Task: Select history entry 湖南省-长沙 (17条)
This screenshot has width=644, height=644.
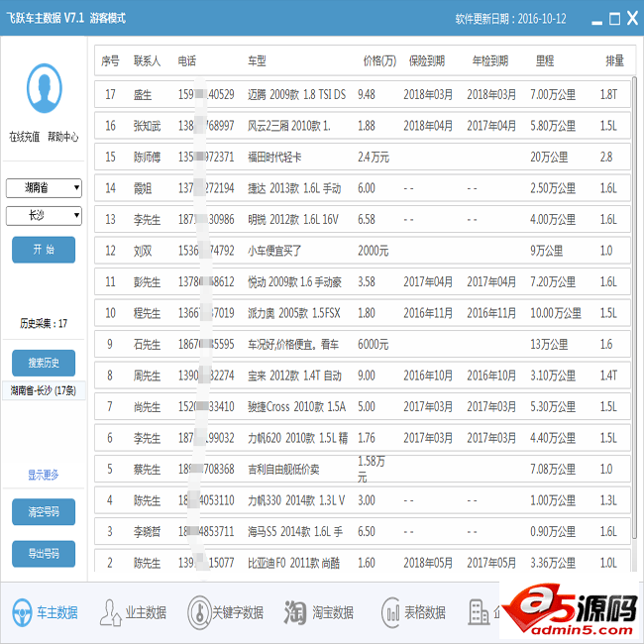Action: tap(44, 390)
